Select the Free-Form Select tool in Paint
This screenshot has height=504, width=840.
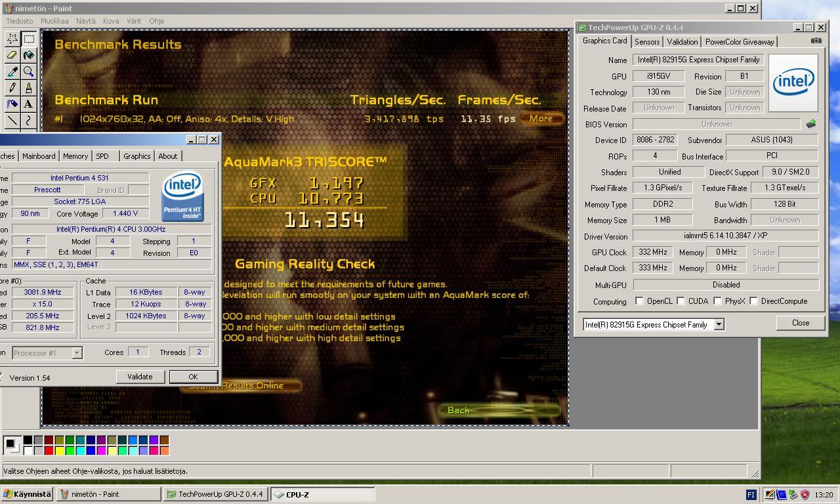(x=12, y=39)
